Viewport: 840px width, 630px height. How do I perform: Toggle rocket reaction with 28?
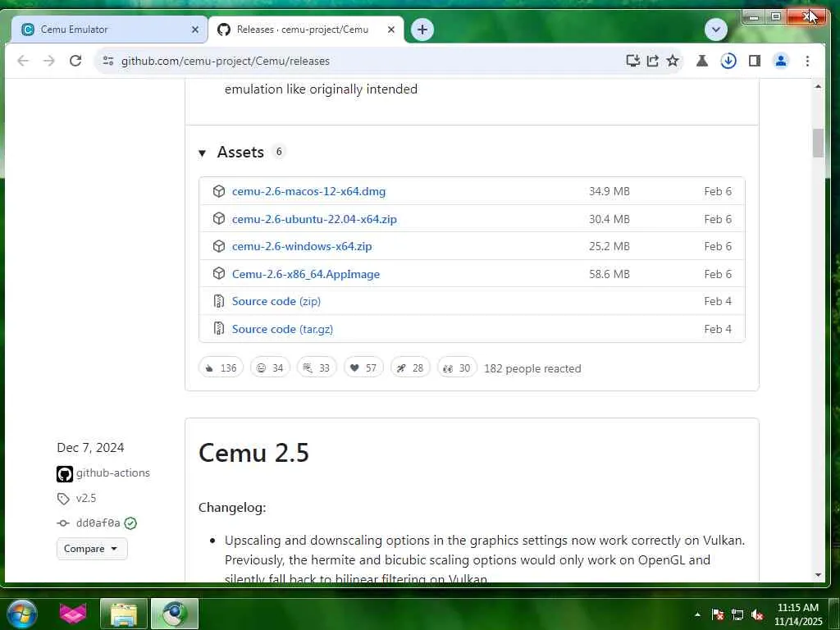[410, 367]
